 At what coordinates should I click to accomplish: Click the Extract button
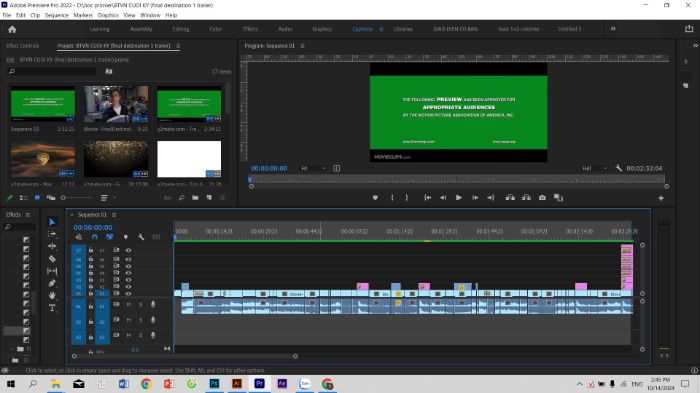(526, 198)
